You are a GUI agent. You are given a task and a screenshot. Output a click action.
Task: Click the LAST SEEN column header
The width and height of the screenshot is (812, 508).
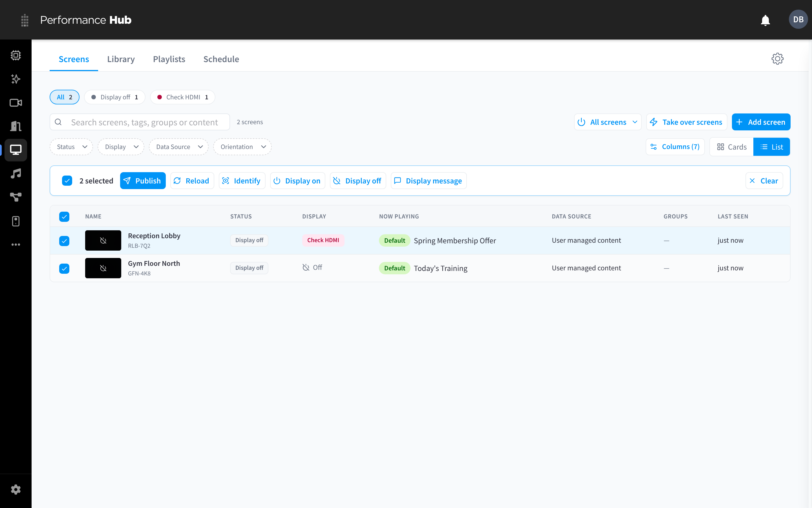click(x=733, y=216)
